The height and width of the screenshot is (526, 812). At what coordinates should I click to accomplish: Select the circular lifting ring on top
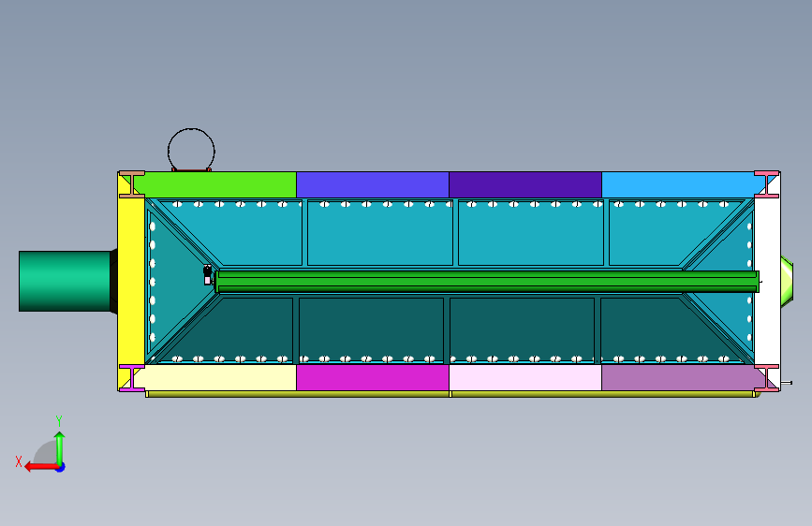[x=191, y=151]
